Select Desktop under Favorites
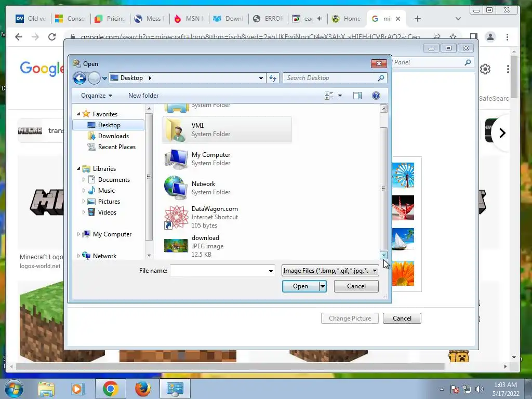 click(109, 125)
